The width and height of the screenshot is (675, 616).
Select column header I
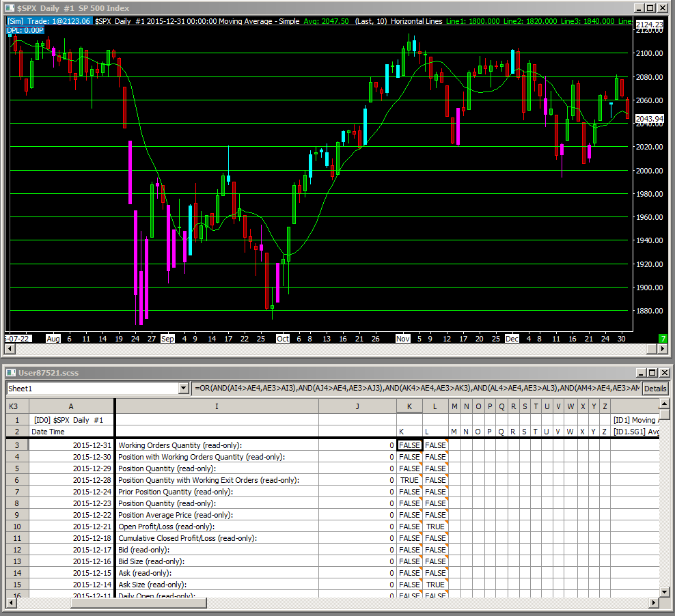(217, 406)
